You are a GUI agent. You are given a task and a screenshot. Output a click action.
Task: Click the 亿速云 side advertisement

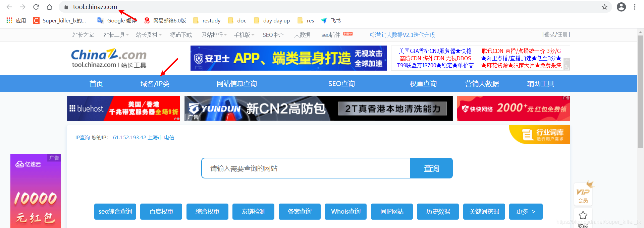pos(36,191)
